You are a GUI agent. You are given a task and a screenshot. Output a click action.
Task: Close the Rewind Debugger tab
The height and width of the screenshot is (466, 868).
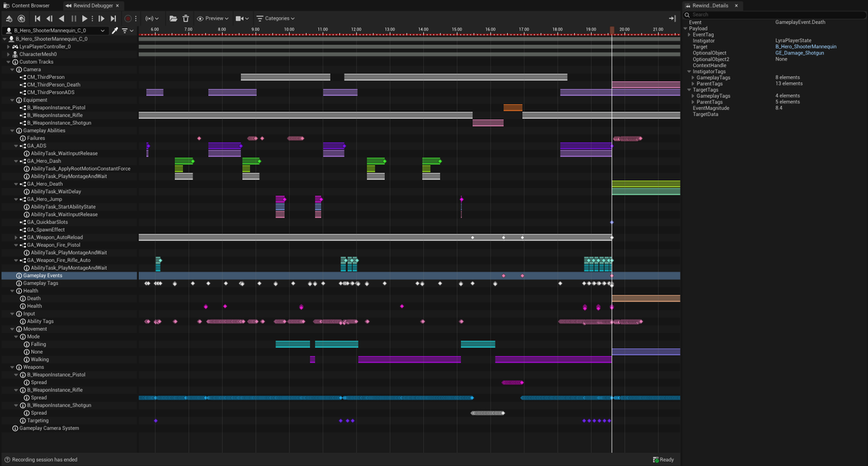tap(119, 5)
